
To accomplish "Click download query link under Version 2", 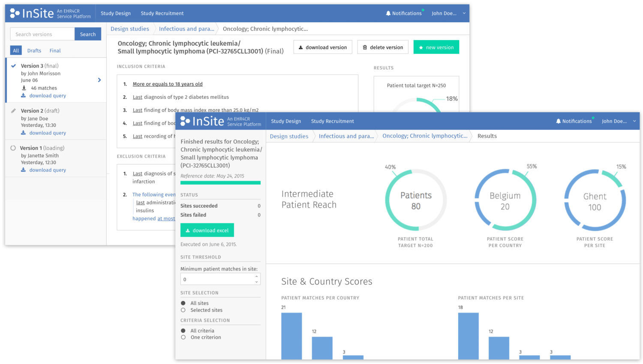I will click(x=43, y=133).
